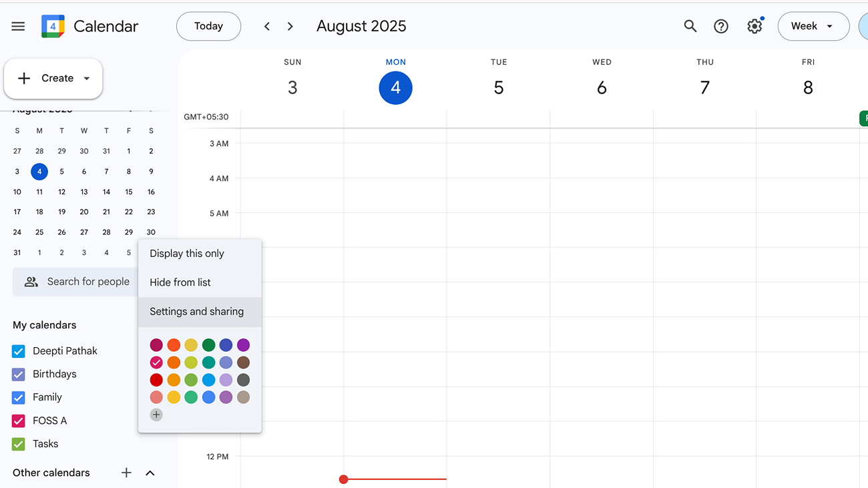Disable the Tasks calendar

pos(18,444)
